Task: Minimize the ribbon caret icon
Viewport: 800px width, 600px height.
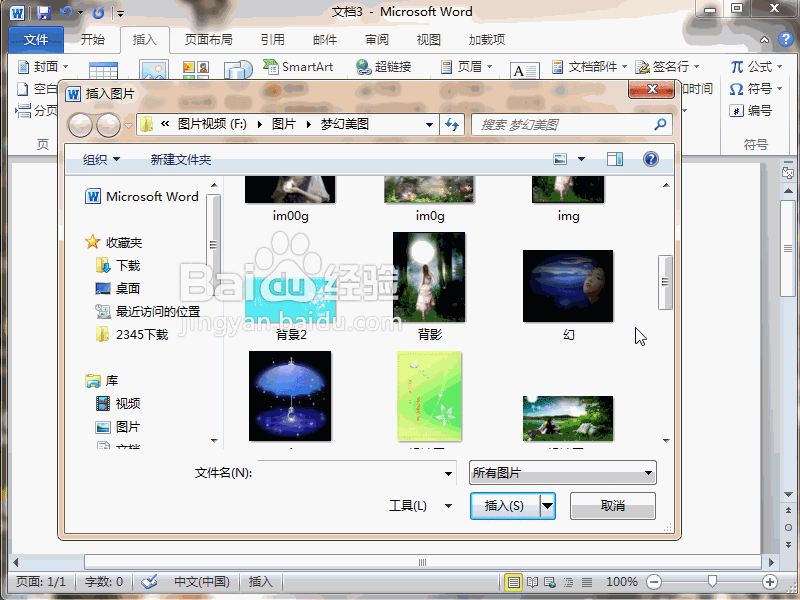Action: 764,39
